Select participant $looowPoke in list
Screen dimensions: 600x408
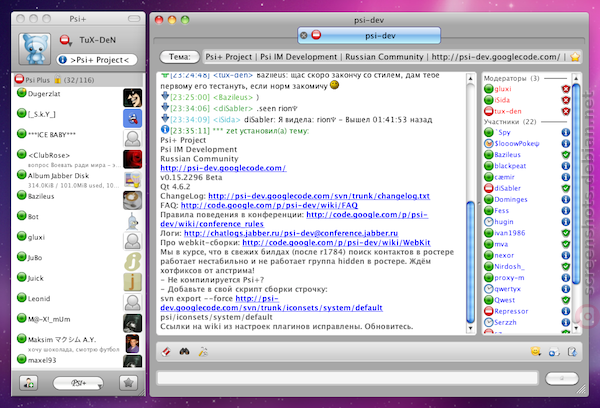527,144
